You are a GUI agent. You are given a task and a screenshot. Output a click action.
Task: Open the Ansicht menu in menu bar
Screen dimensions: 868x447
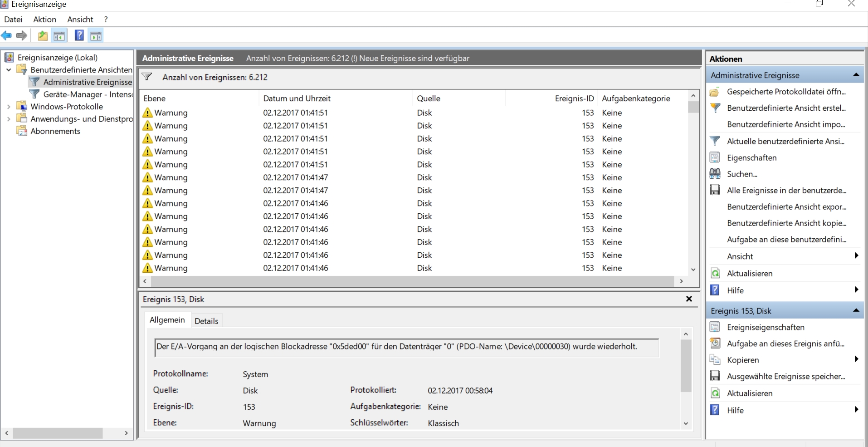80,20
